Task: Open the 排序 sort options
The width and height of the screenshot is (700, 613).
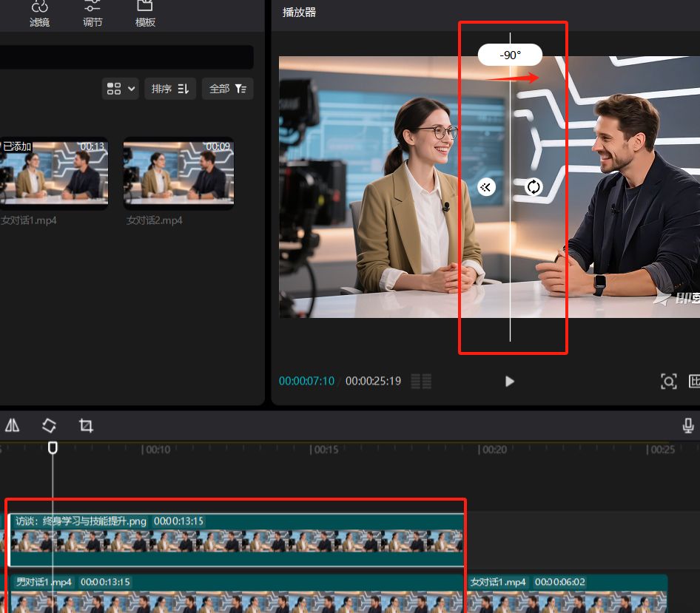Action: click(170, 89)
